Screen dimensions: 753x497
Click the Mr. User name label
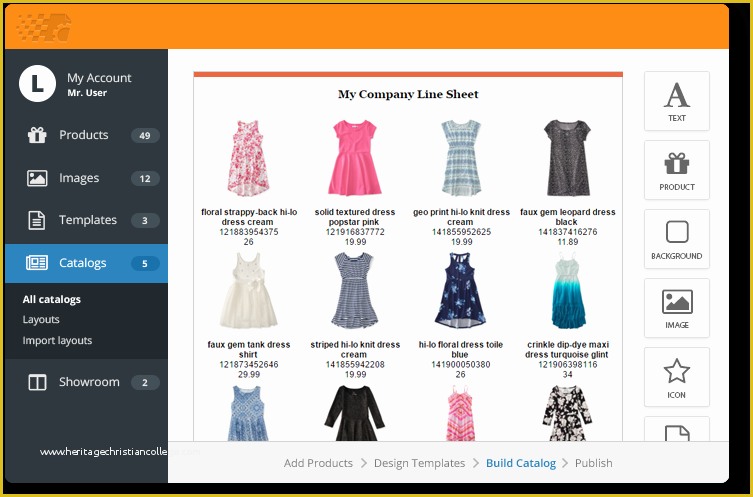point(87,93)
